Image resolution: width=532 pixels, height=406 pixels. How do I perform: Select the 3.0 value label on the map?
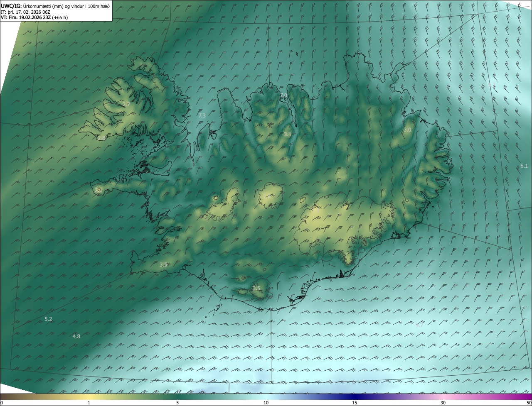click(407, 130)
